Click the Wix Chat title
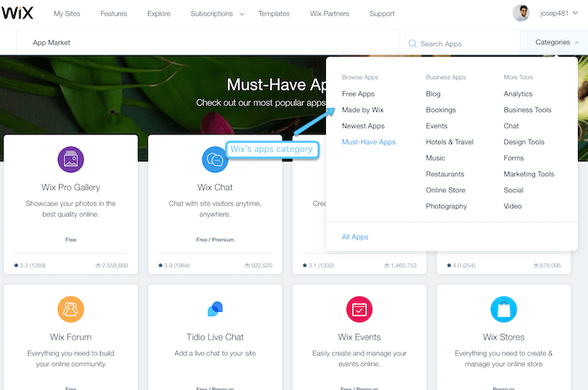 (x=215, y=187)
